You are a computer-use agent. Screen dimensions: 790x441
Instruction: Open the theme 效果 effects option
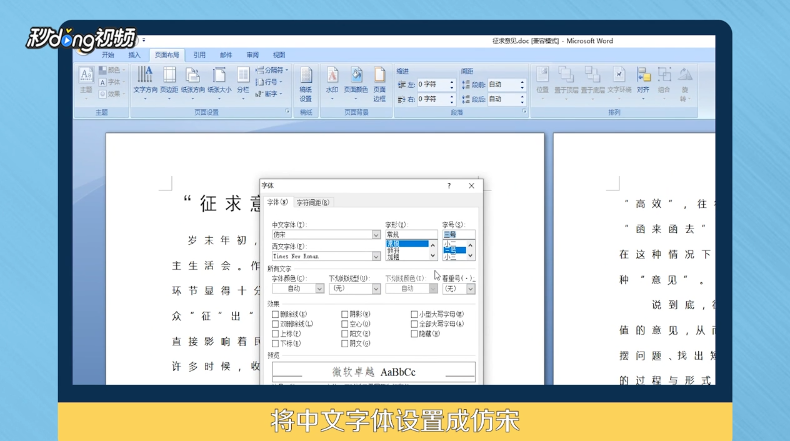pyautogui.click(x=111, y=94)
